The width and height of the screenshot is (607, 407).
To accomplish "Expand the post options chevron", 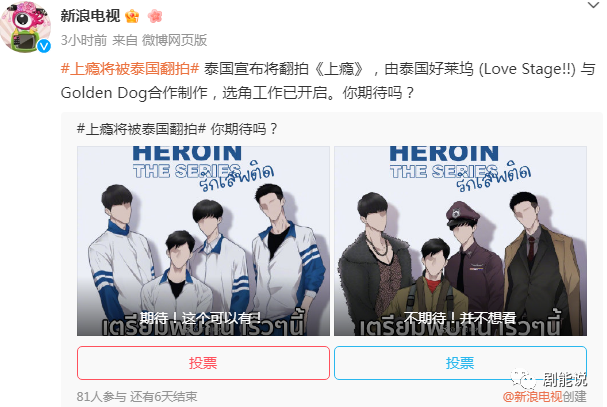I will tap(593, 5).
